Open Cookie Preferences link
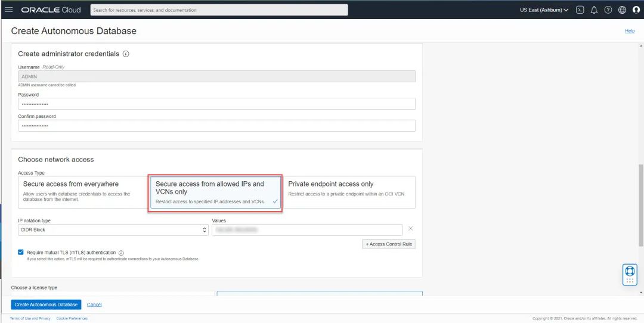 click(72, 318)
